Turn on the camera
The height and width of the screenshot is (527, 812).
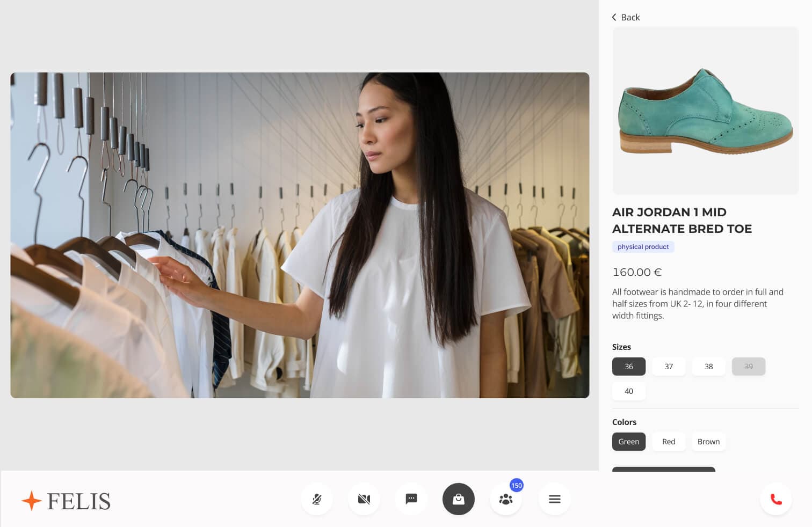[364, 499]
